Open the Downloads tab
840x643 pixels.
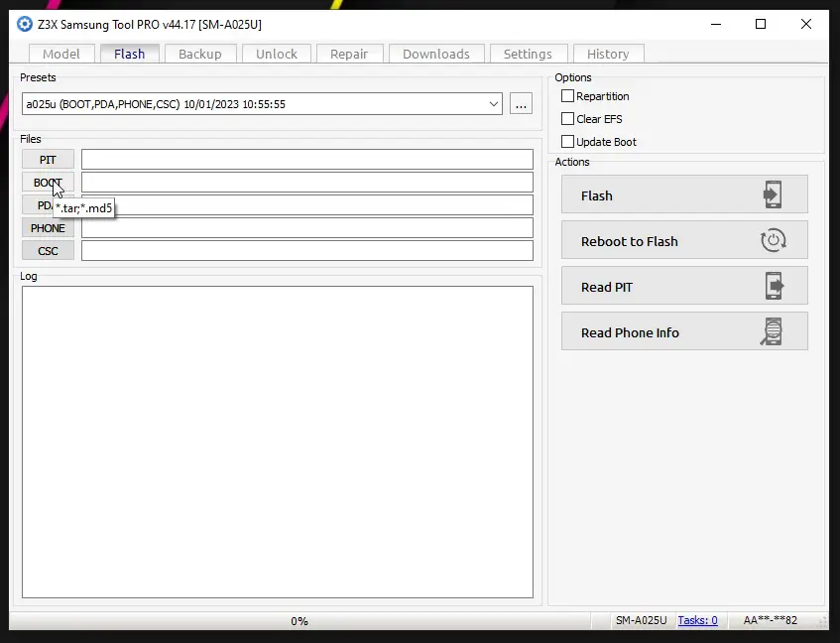point(436,54)
